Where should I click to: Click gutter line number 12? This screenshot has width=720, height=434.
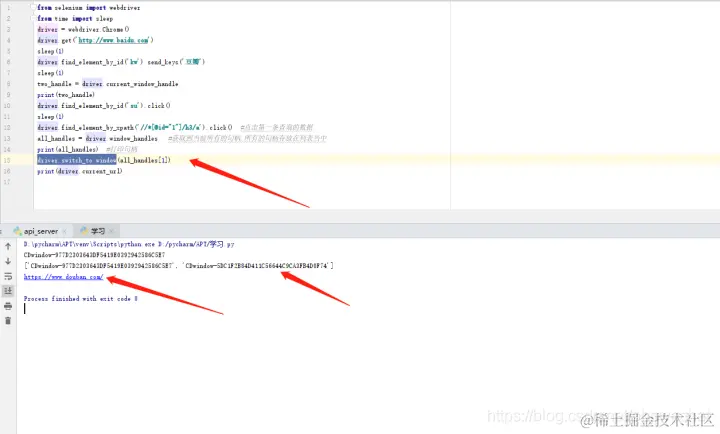click(x=7, y=128)
